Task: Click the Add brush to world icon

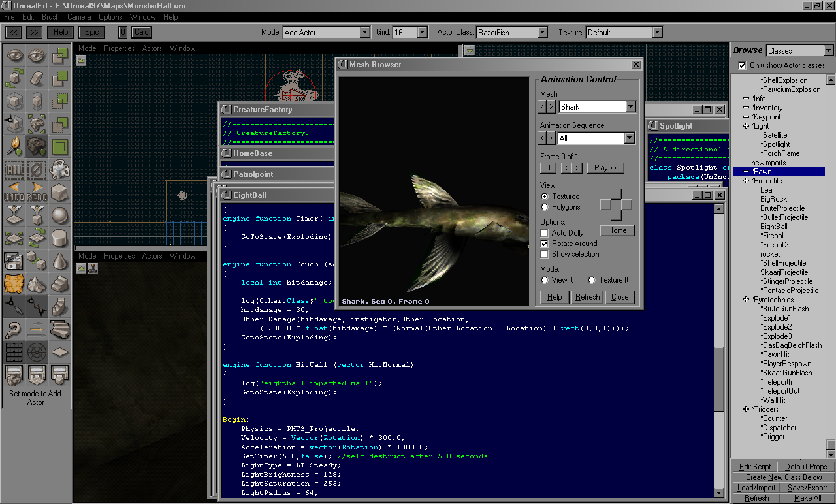Action: click(59, 56)
